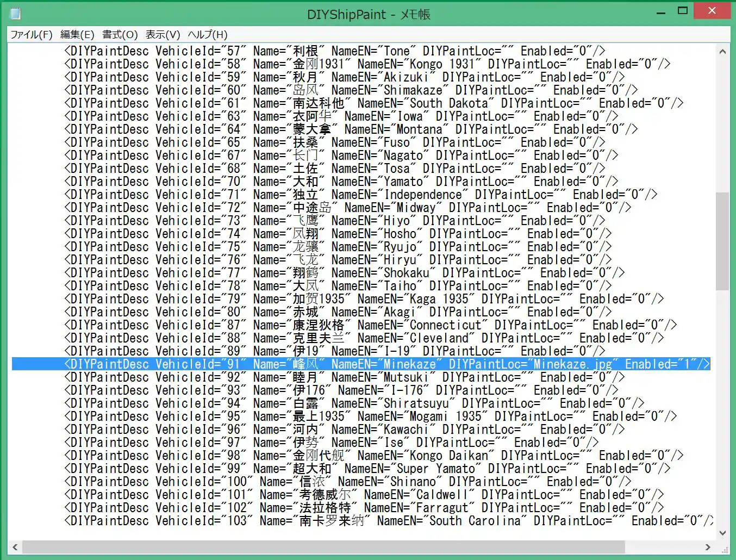Viewport: 736px width, 560px height.
Task: Click the line with NameEN="Hosho"
Action: click(x=338, y=234)
